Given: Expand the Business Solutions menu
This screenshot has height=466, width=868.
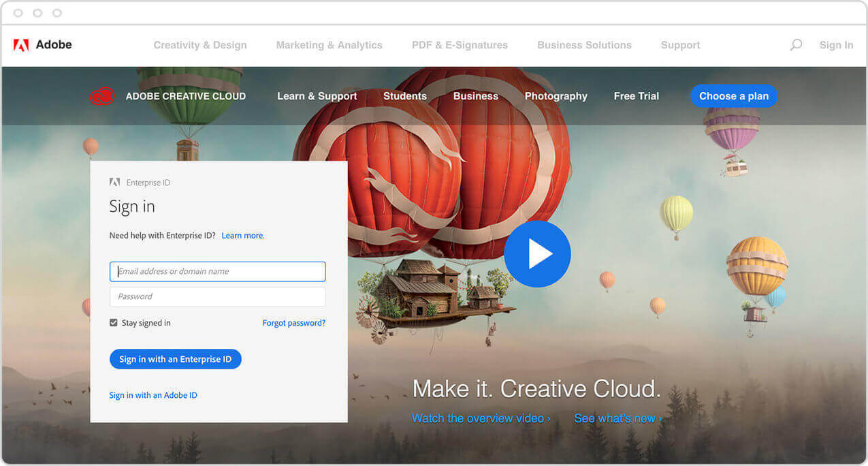Looking at the screenshot, I should tap(584, 45).
